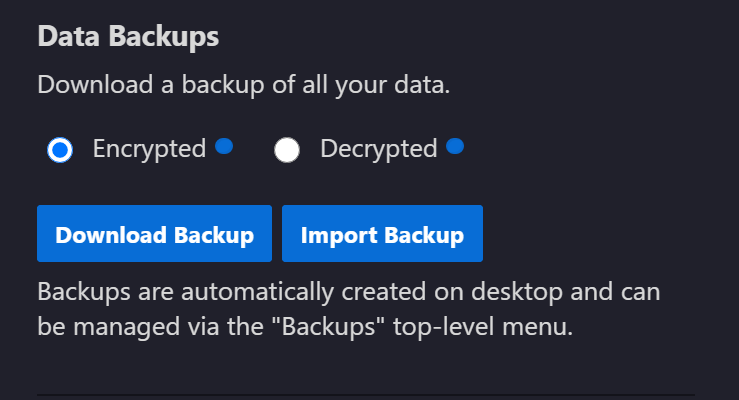This screenshot has height=400, width=739.
Task: Choose the Encrypted option by its label text
Action: tap(149, 149)
